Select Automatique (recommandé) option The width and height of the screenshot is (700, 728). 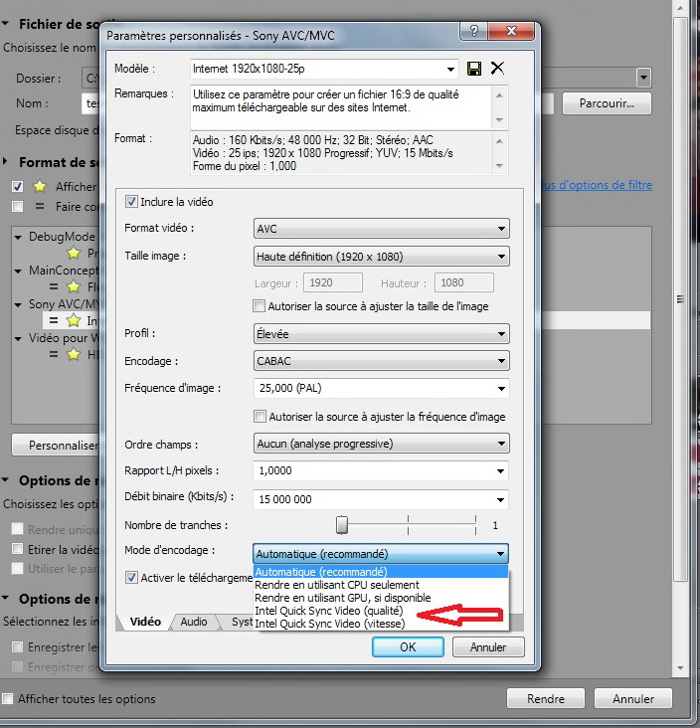coord(381,572)
